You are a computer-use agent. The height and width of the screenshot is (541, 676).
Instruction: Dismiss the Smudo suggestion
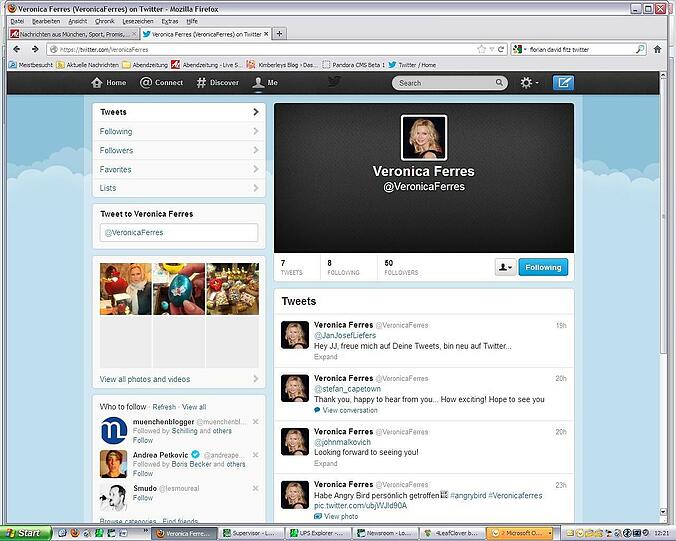point(256,488)
